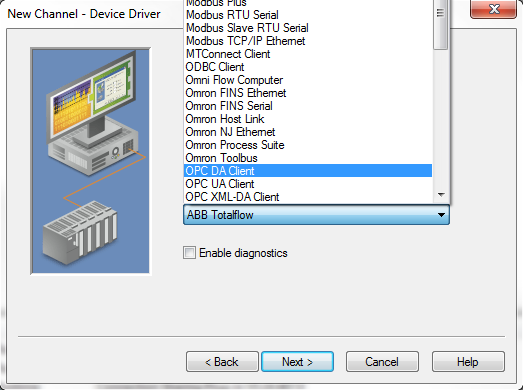The width and height of the screenshot is (523, 390).
Task: Pick ODBC Client in driver list
Action: click(308, 67)
